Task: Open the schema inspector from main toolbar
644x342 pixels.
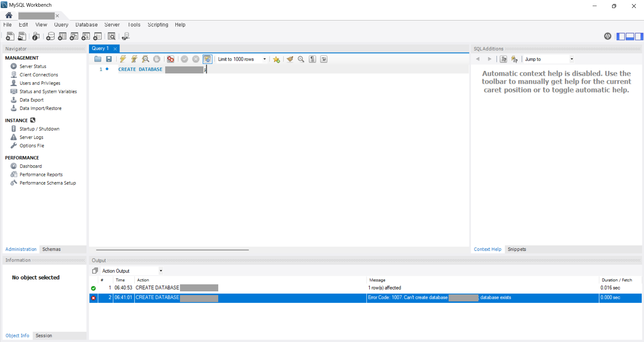Action: [36, 36]
